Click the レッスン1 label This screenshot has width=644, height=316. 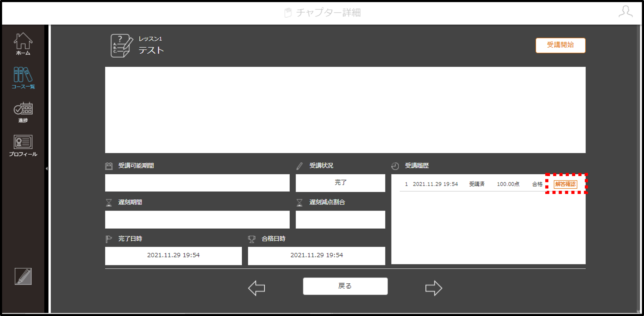(x=150, y=39)
